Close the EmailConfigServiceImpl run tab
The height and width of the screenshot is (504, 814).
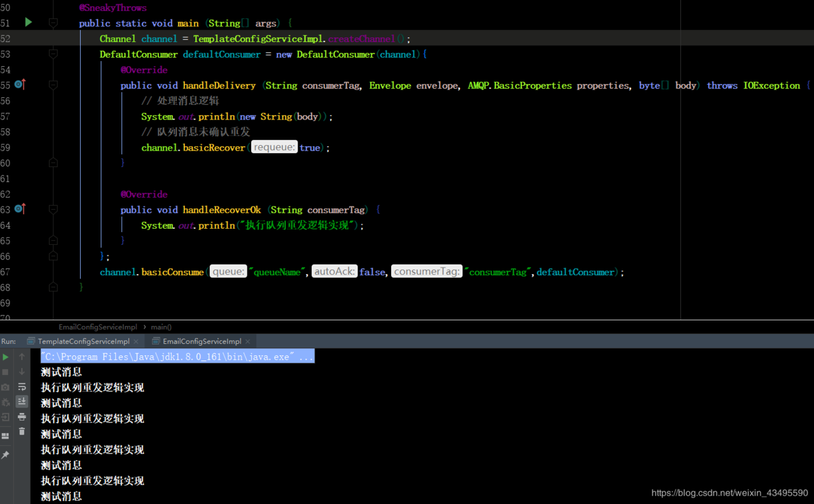click(248, 341)
